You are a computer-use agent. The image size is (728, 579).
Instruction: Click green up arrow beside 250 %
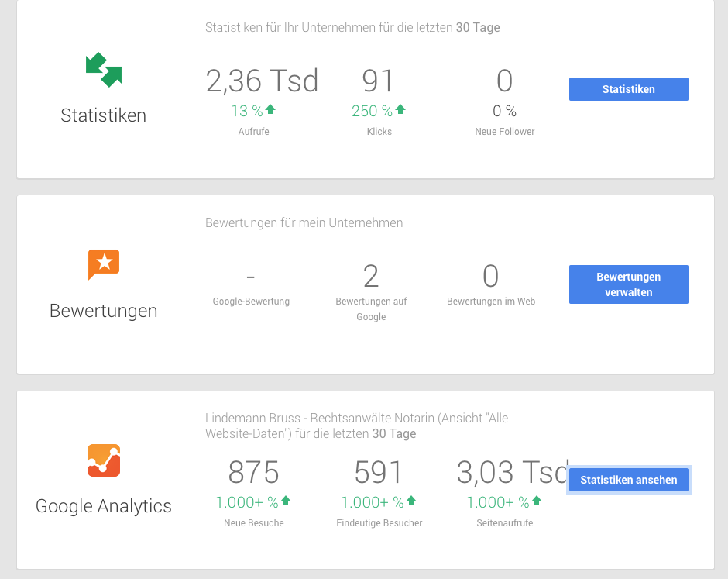(x=400, y=109)
